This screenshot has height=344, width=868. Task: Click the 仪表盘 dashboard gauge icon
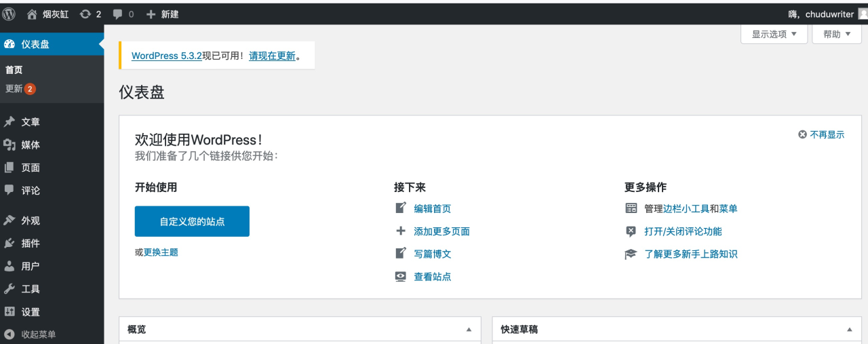(x=9, y=44)
